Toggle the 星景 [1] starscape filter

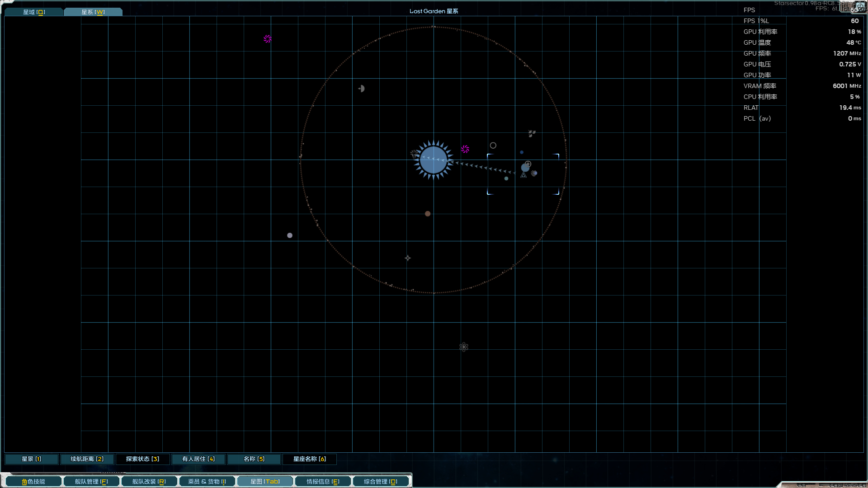point(31,459)
